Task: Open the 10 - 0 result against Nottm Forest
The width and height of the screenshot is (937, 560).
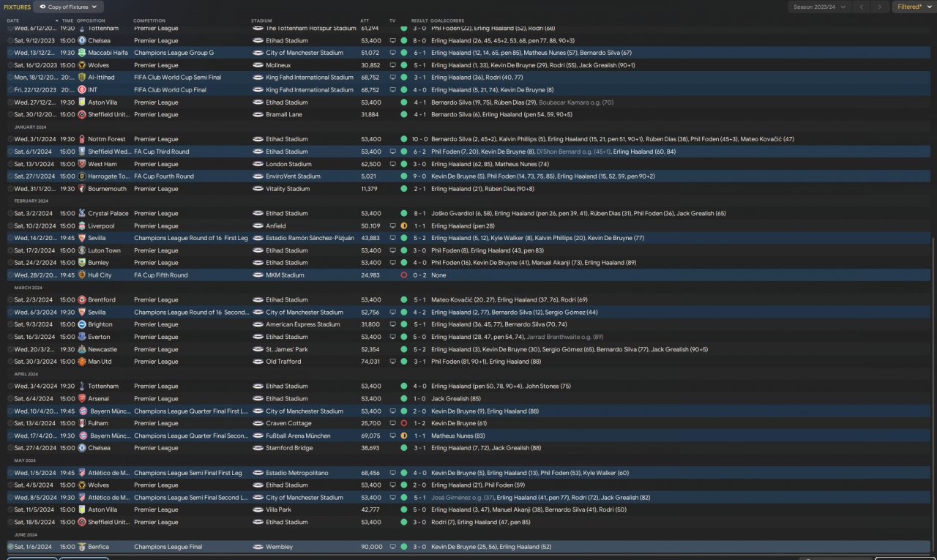Action: click(419, 139)
